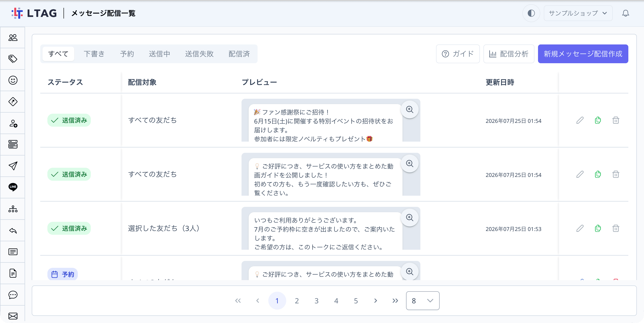
Task: Switch to the 予約 tab
Action: (x=127, y=54)
